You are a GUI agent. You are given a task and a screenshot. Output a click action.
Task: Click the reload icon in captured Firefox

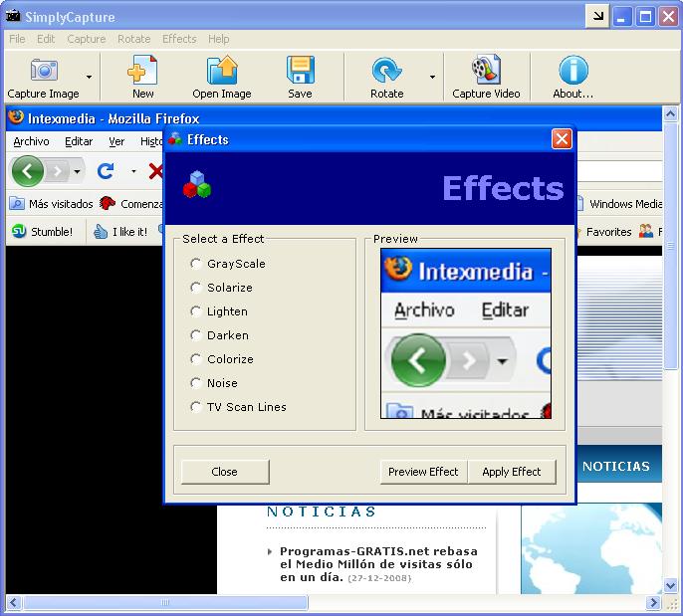coord(106,171)
